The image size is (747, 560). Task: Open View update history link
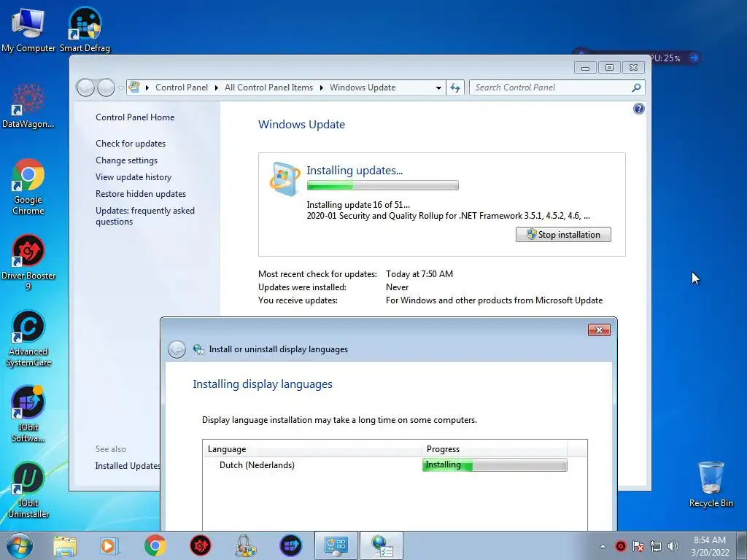(133, 176)
